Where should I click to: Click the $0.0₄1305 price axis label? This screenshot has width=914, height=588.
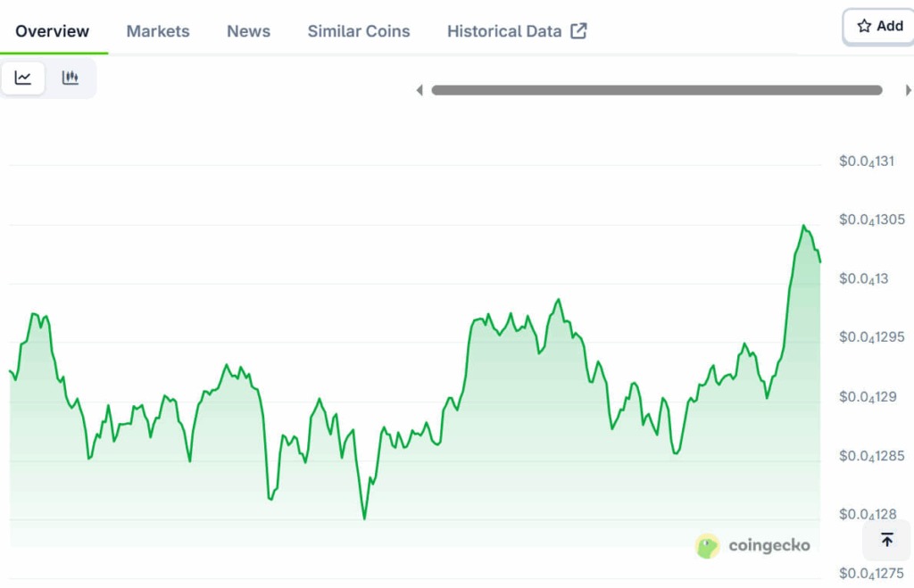872,219
